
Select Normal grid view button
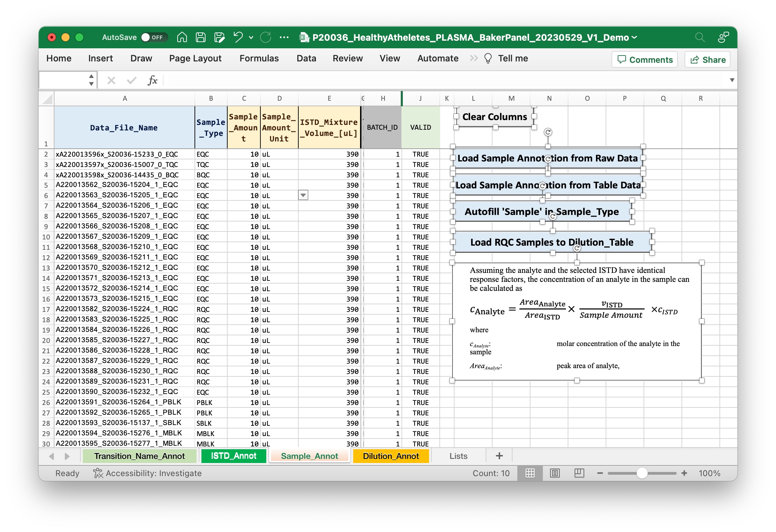click(530, 473)
